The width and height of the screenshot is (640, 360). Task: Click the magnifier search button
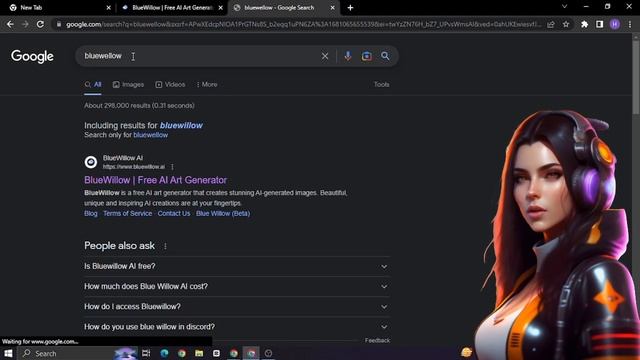[385, 56]
